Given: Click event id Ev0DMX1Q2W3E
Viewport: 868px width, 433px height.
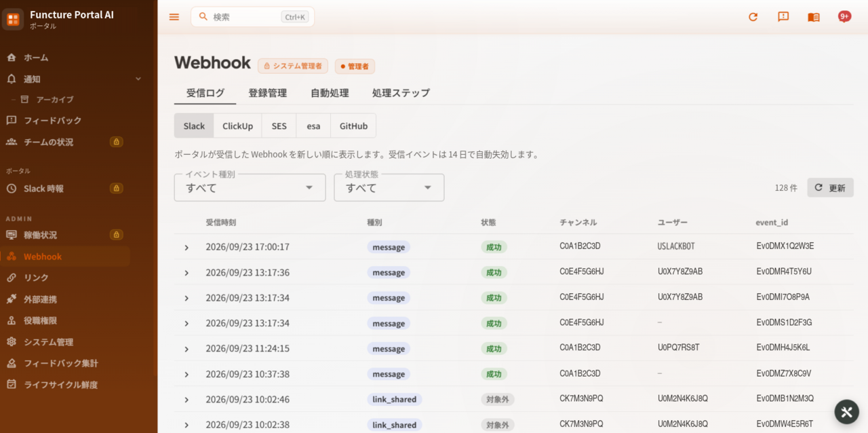Looking at the screenshot, I should pyautogui.click(x=785, y=246).
